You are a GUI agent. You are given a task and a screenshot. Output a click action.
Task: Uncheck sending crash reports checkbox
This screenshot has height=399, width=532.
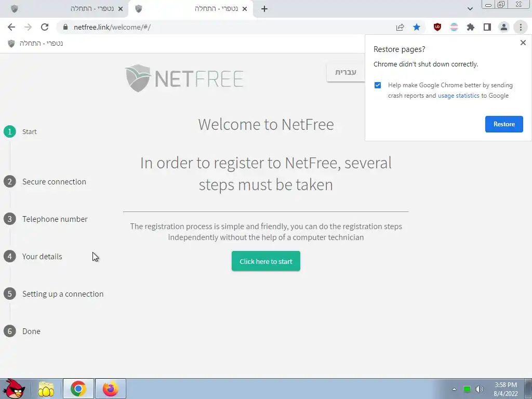pyautogui.click(x=378, y=85)
